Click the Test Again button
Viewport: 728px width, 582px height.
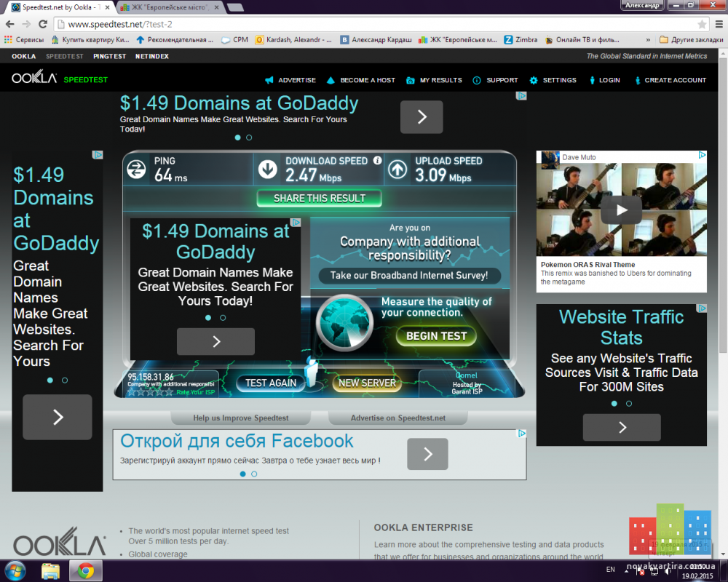271,383
